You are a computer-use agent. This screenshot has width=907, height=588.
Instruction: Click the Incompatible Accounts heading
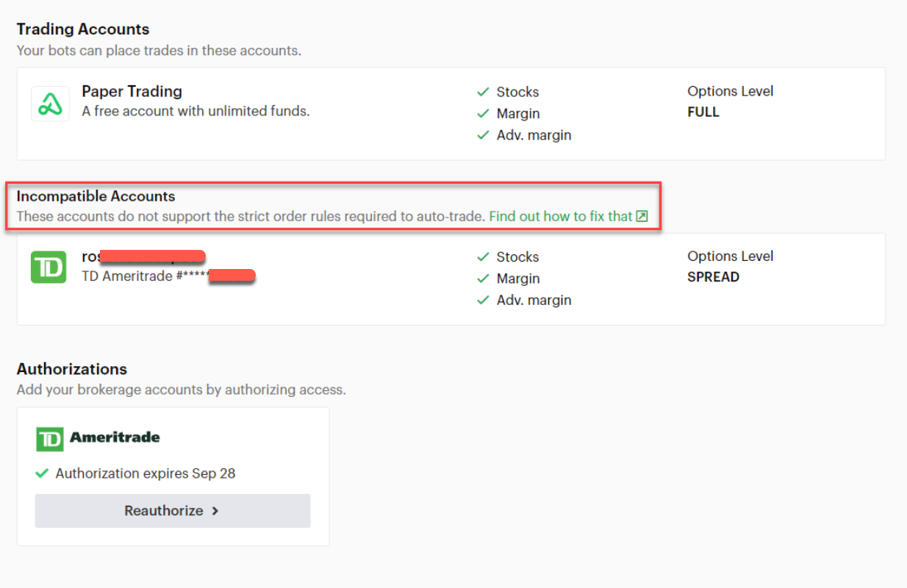point(96,196)
